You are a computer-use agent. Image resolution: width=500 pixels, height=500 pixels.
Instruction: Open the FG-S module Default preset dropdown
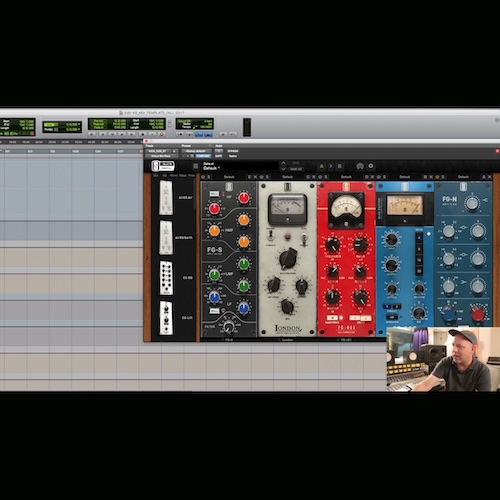coord(229,177)
